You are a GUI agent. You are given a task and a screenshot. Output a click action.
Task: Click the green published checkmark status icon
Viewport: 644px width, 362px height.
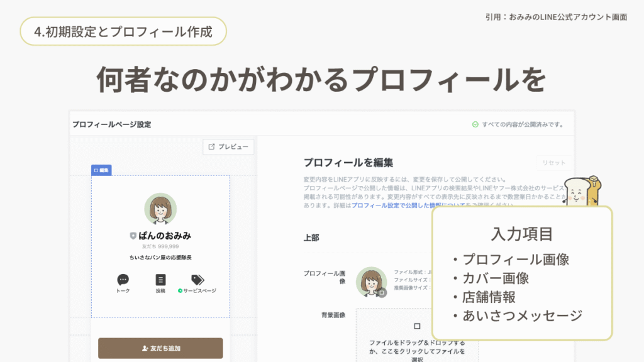pyautogui.click(x=475, y=124)
